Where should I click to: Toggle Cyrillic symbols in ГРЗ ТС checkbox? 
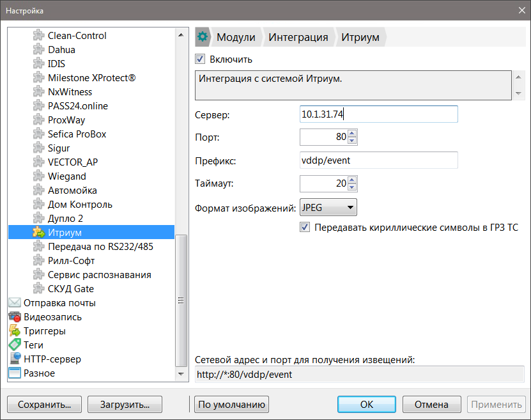(305, 228)
